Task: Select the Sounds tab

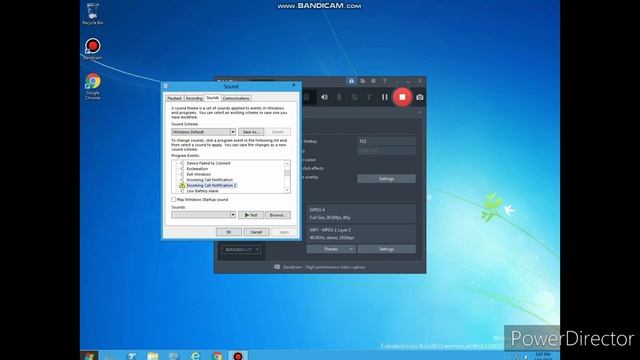Action: click(x=213, y=98)
